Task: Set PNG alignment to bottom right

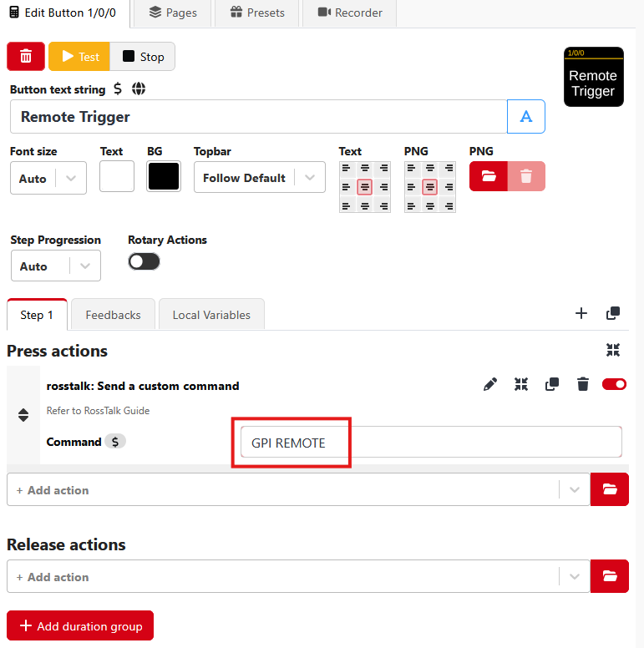Action: click(x=449, y=205)
